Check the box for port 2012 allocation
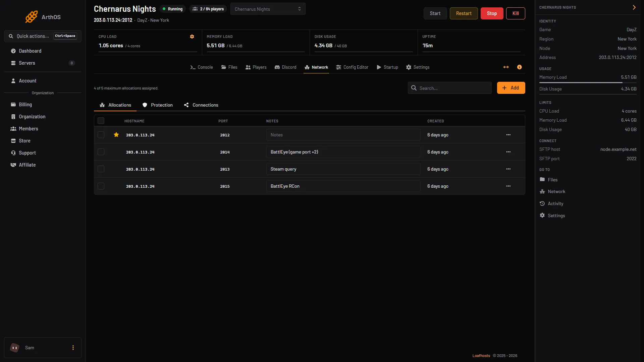Screen dimensions: 644x362 101,135
